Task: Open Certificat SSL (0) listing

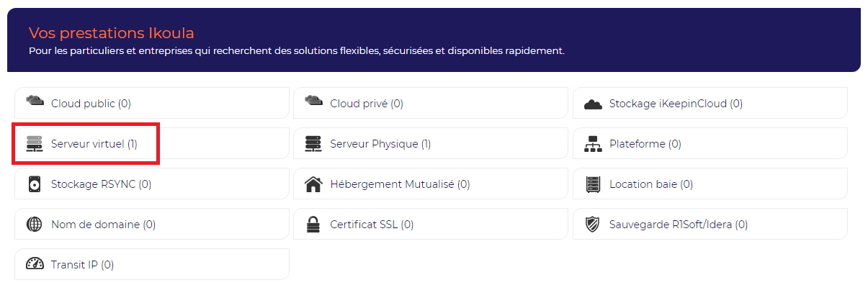Action: [x=372, y=225]
